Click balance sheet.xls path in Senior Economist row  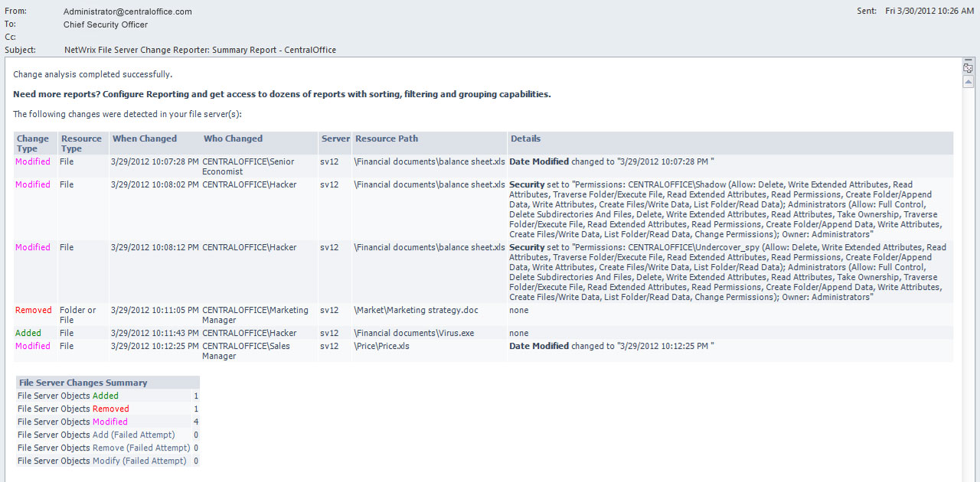coord(430,161)
